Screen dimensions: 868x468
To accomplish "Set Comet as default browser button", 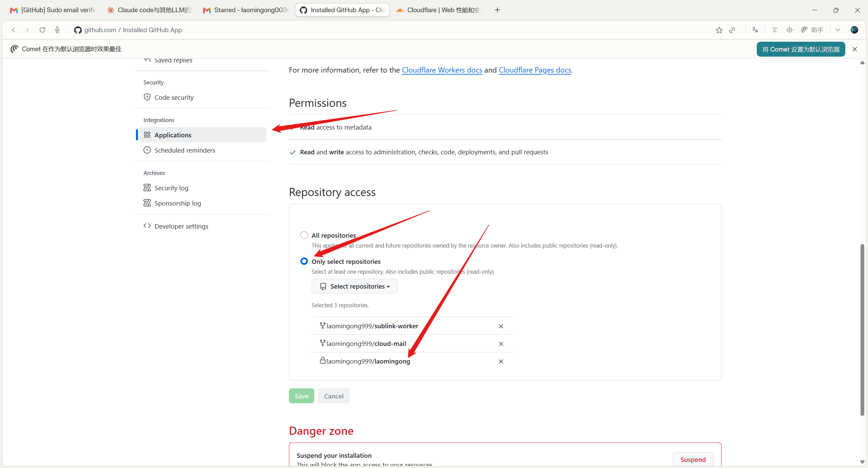I will (801, 49).
